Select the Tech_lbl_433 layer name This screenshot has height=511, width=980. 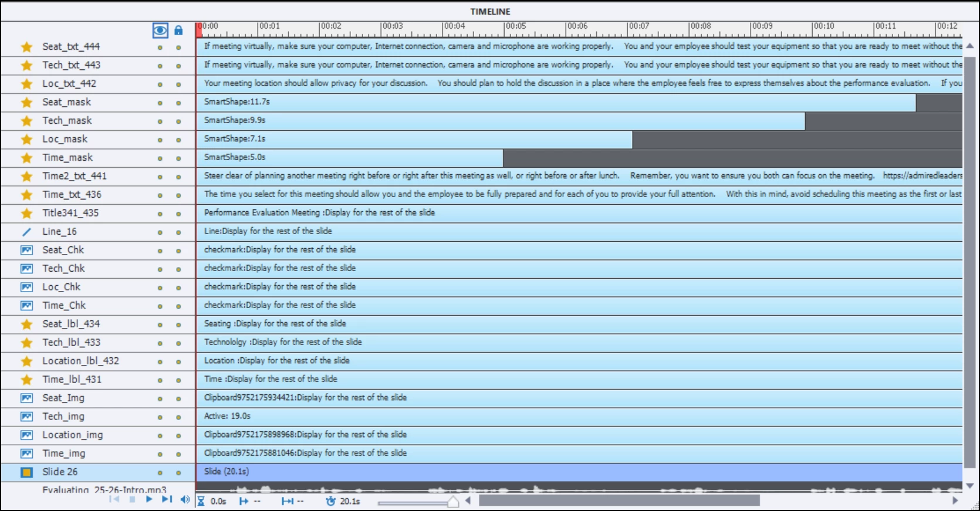tap(71, 343)
